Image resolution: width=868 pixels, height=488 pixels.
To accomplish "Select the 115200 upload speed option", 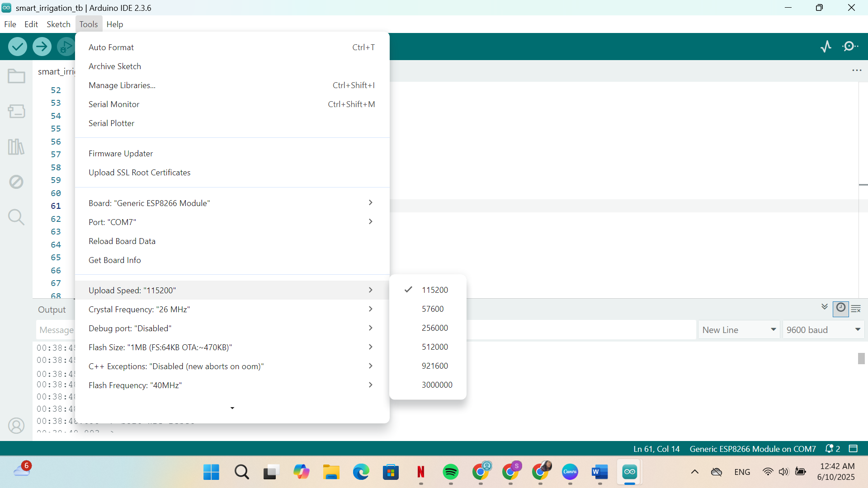I will [x=434, y=290].
